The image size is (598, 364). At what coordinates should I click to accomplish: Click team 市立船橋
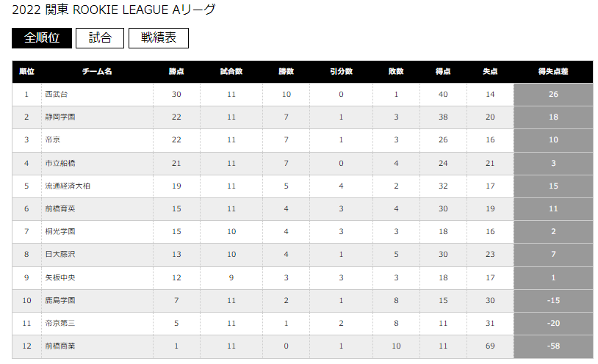point(60,163)
